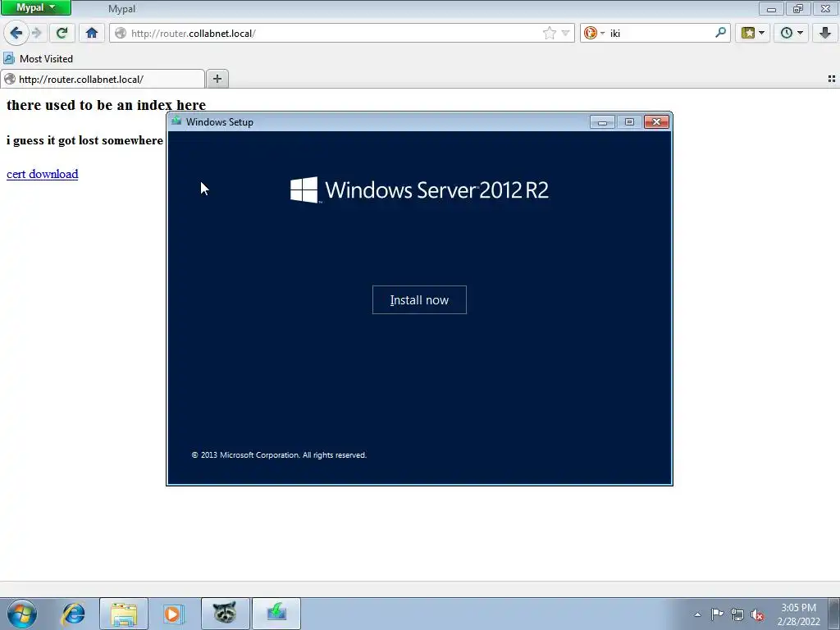Open the Mypal application menu
This screenshot has width=840, height=630.
point(36,7)
